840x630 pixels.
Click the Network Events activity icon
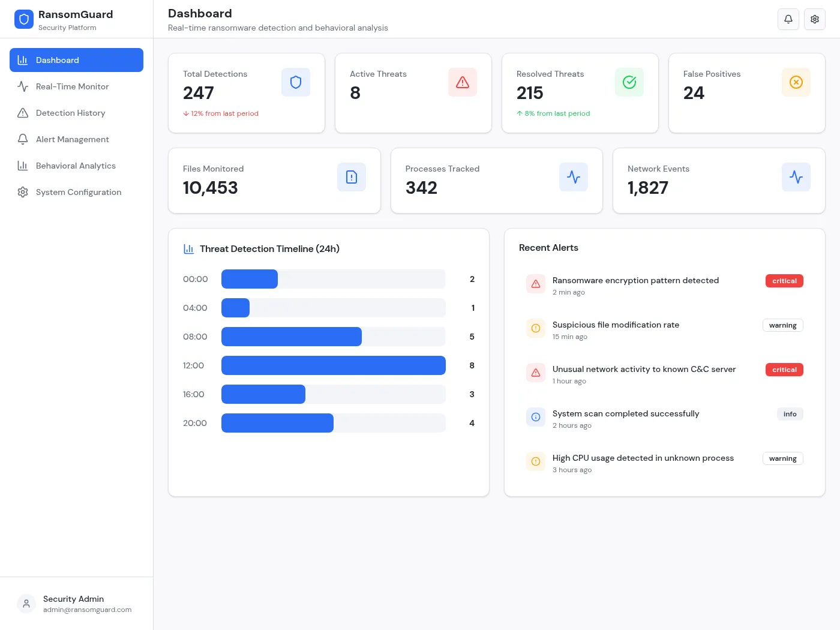tap(796, 177)
